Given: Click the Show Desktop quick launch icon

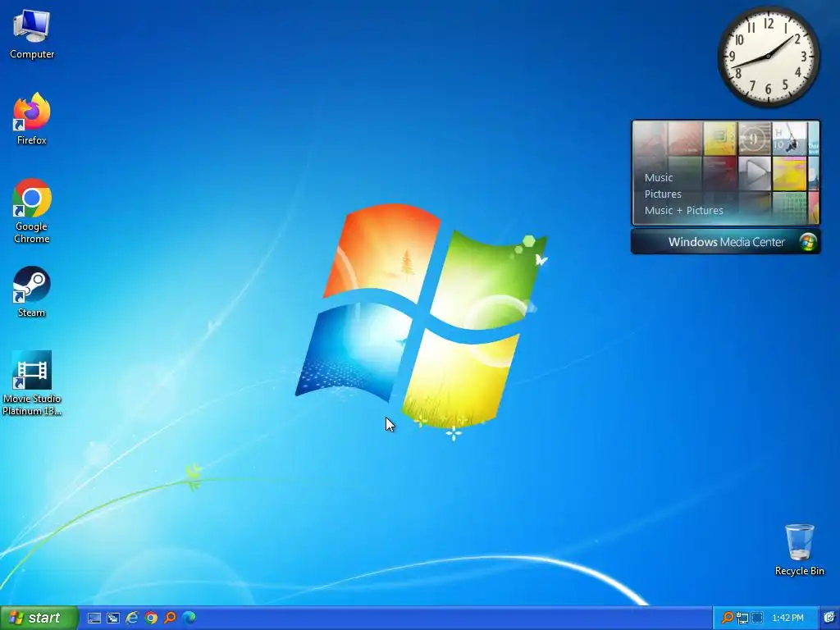Looking at the screenshot, I should point(94,619).
